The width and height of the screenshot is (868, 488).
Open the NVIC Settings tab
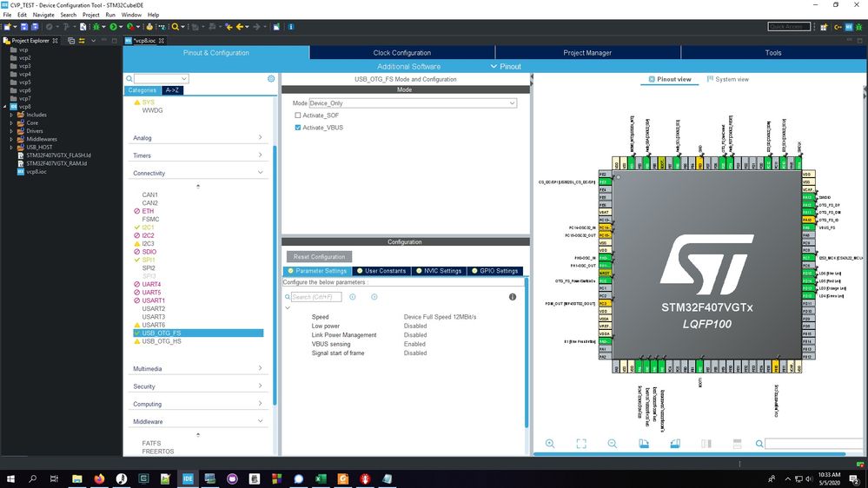(437, 271)
